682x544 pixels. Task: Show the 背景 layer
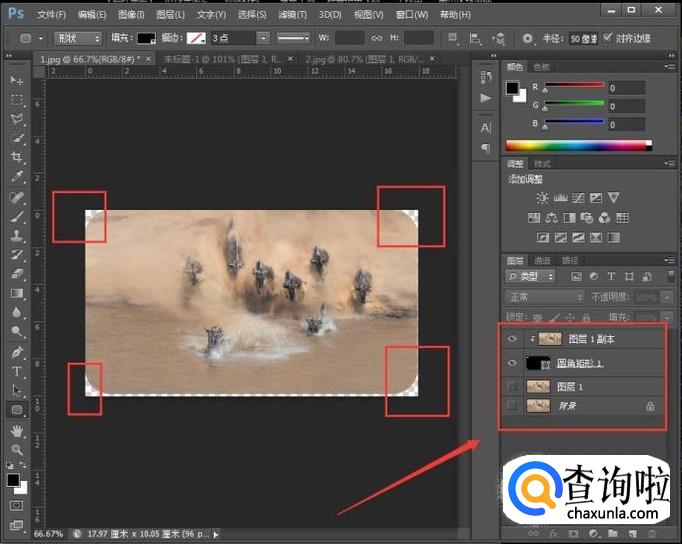(512, 405)
